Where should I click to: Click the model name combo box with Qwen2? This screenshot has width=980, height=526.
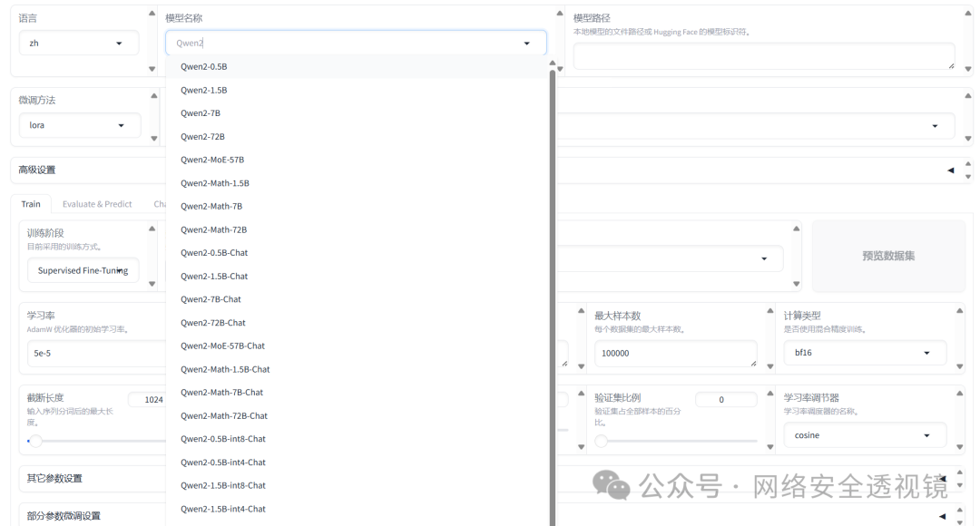click(x=356, y=44)
